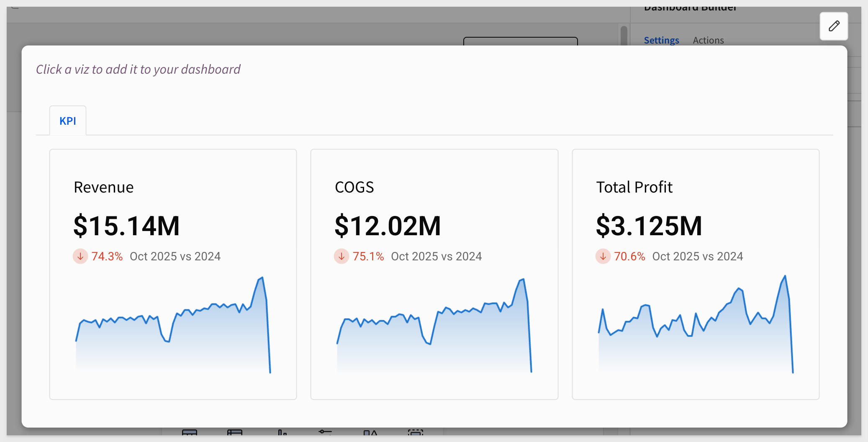Click the pivot table icon in bottom toolbar
Screen dimensions: 868x442
pyautogui.click(x=235, y=432)
